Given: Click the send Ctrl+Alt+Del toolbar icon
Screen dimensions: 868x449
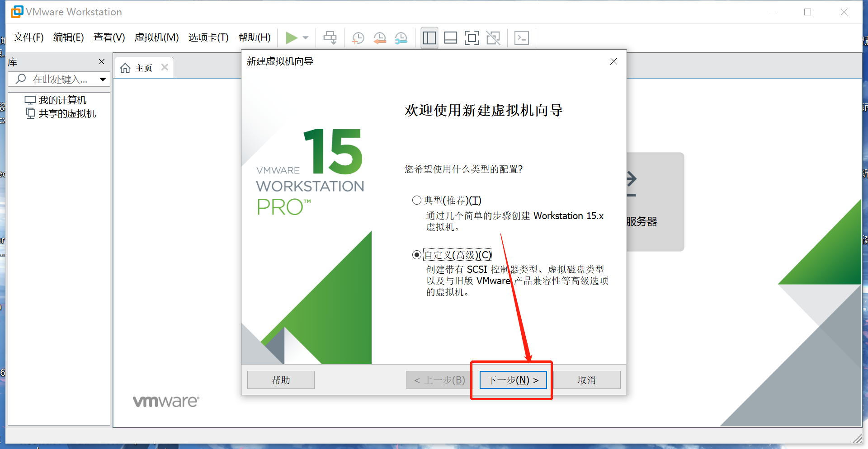Looking at the screenshot, I should tap(330, 38).
